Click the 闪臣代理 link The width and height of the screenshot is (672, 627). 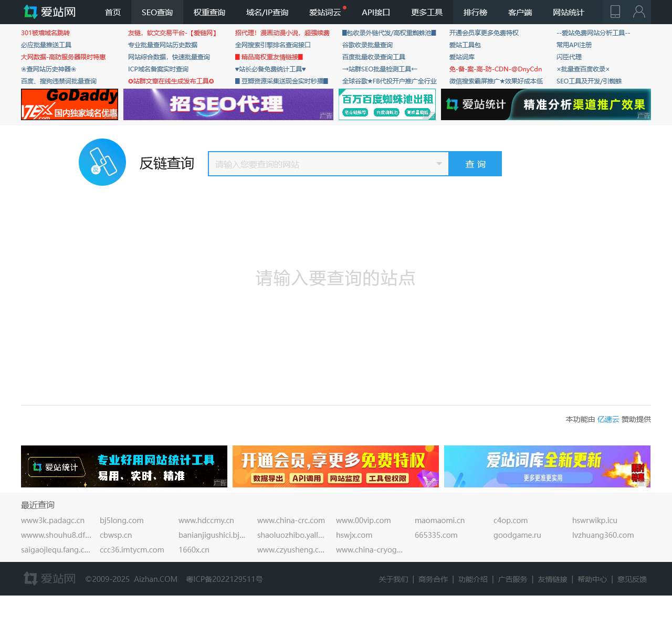[x=569, y=57]
